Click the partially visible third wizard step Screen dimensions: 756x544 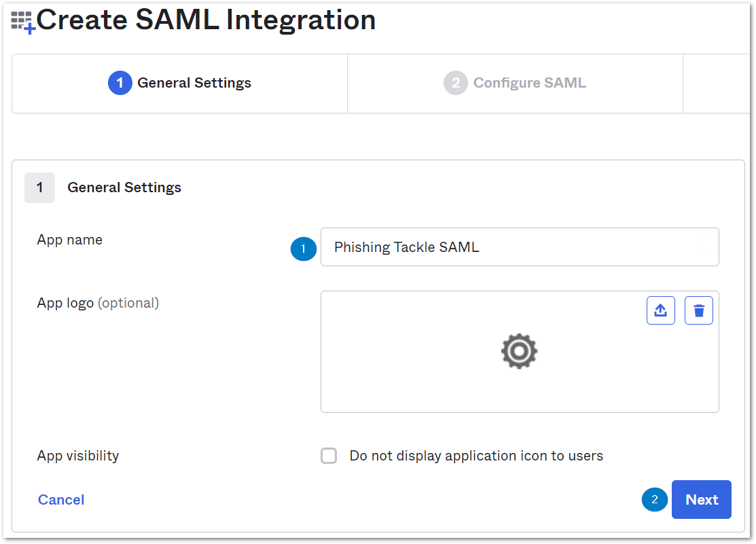(720, 83)
